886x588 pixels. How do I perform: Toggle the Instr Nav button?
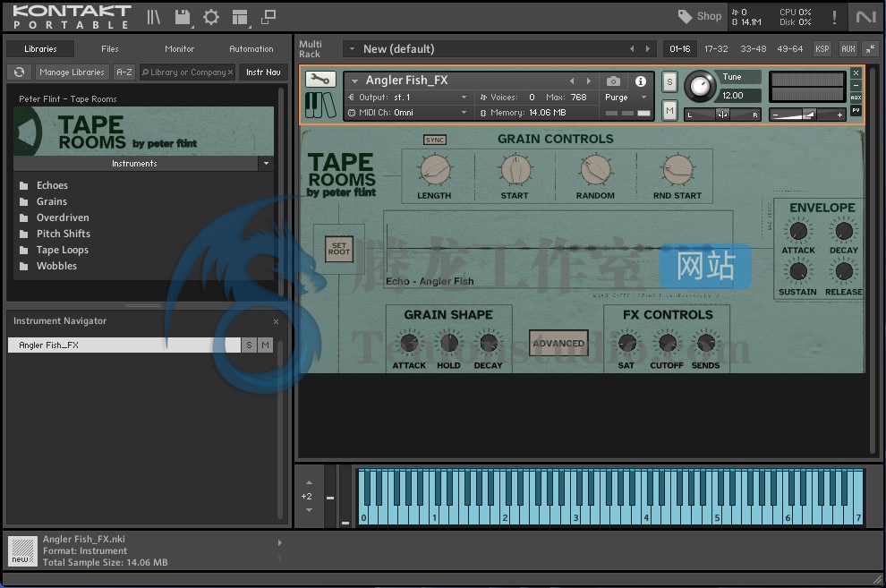263,72
